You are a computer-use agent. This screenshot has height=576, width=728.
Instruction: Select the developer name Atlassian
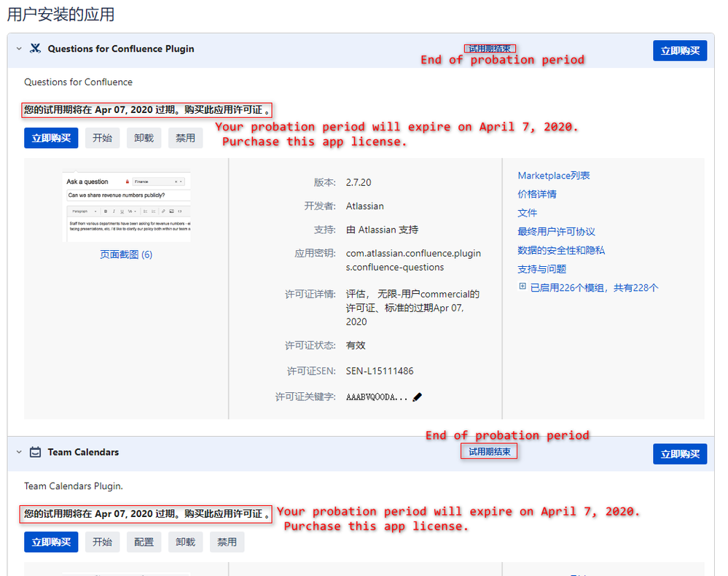coord(364,206)
